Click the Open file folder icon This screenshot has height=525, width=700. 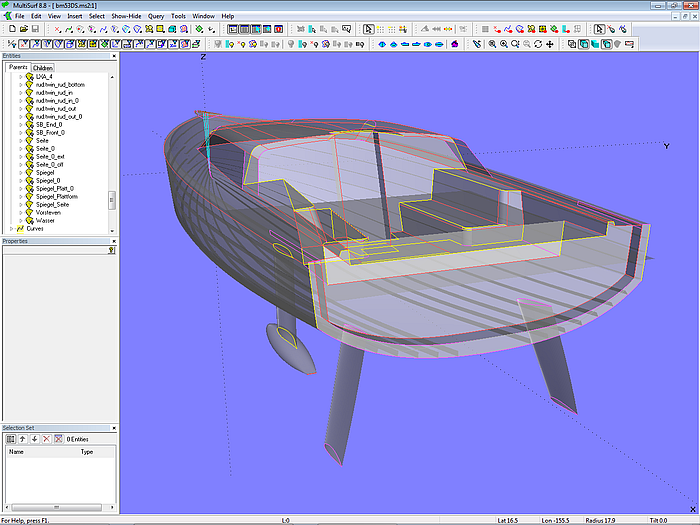point(24,29)
